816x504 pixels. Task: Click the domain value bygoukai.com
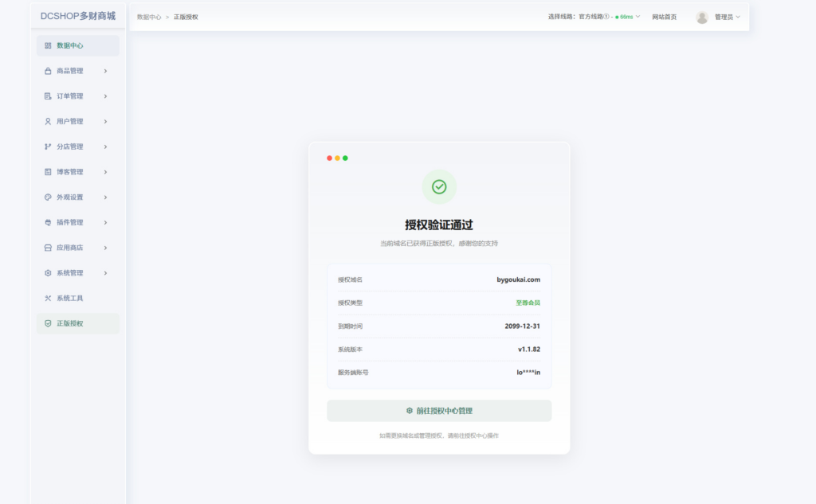point(518,279)
